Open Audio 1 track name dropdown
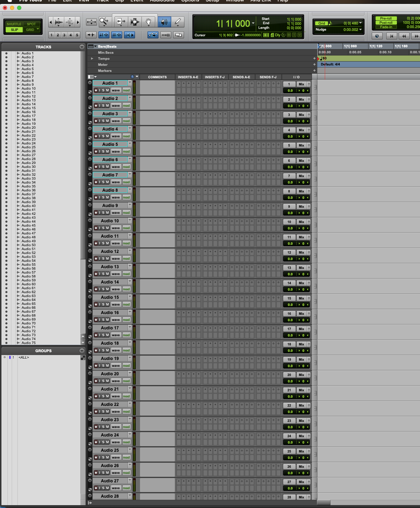 130,83
